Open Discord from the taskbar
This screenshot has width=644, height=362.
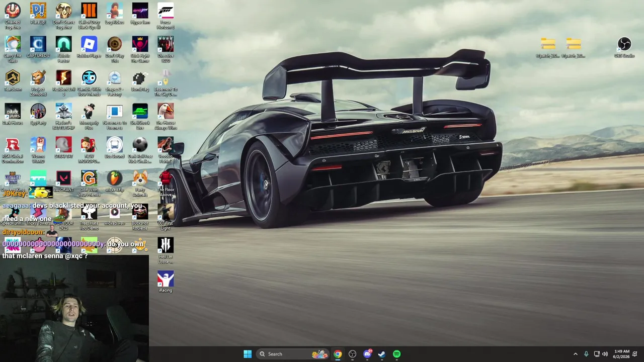pyautogui.click(x=367, y=354)
